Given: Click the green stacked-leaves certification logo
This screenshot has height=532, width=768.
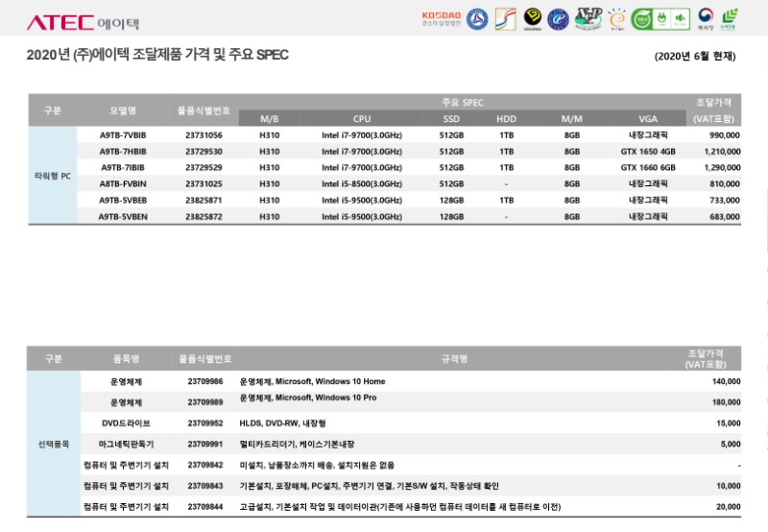Looking at the screenshot, I should click(x=729, y=18).
